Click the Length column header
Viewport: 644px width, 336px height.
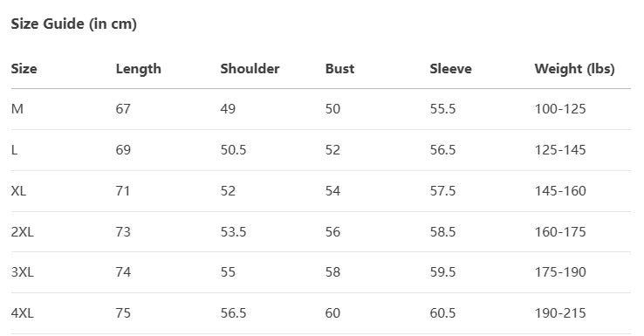click(x=139, y=69)
